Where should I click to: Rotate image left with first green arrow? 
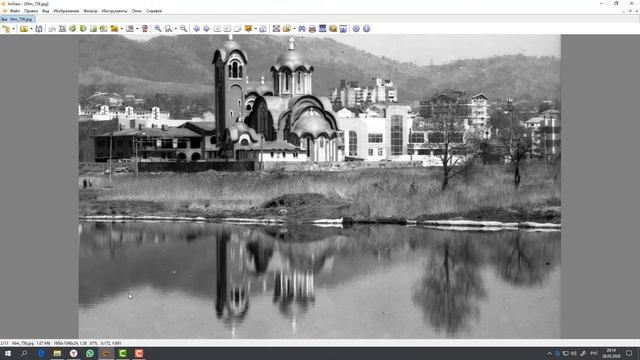coord(72,29)
